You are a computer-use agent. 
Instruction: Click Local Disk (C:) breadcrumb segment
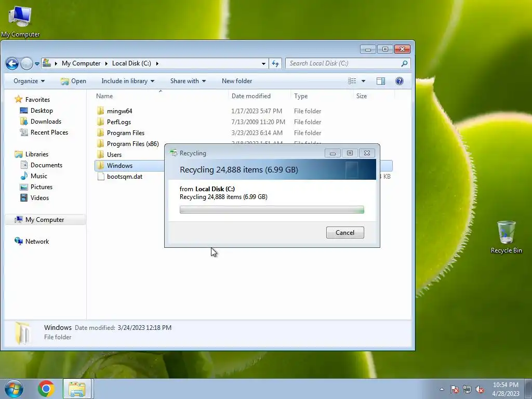131,63
